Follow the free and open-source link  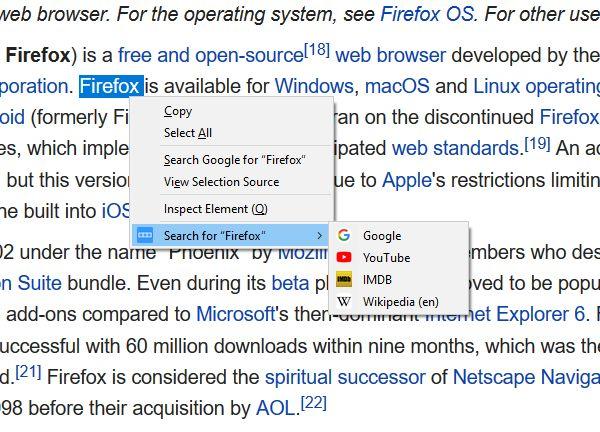tap(210, 54)
